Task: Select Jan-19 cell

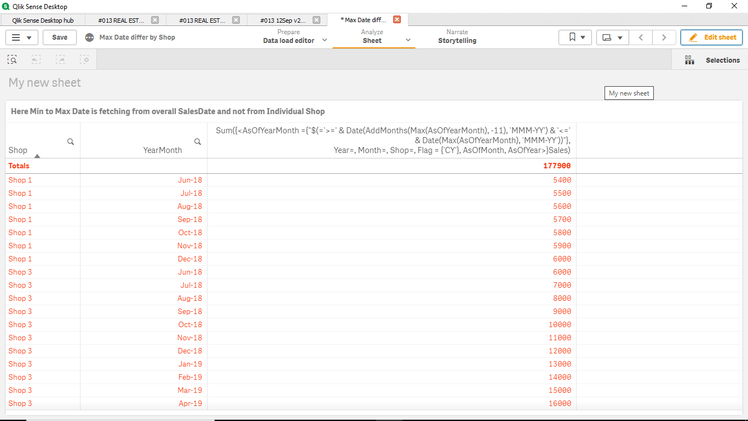Action: pos(190,364)
